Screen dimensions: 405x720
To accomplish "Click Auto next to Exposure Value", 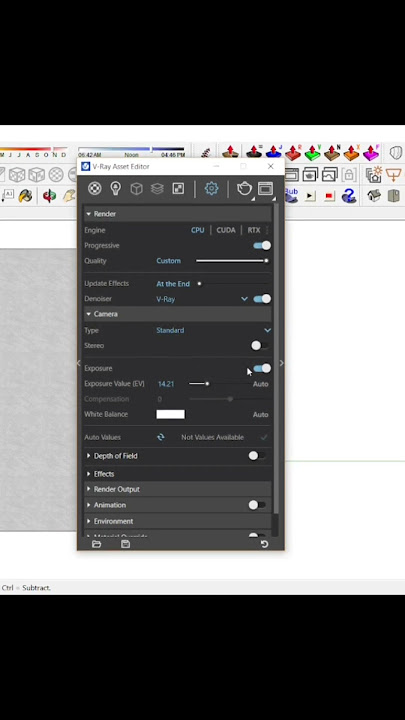I will [260, 384].
